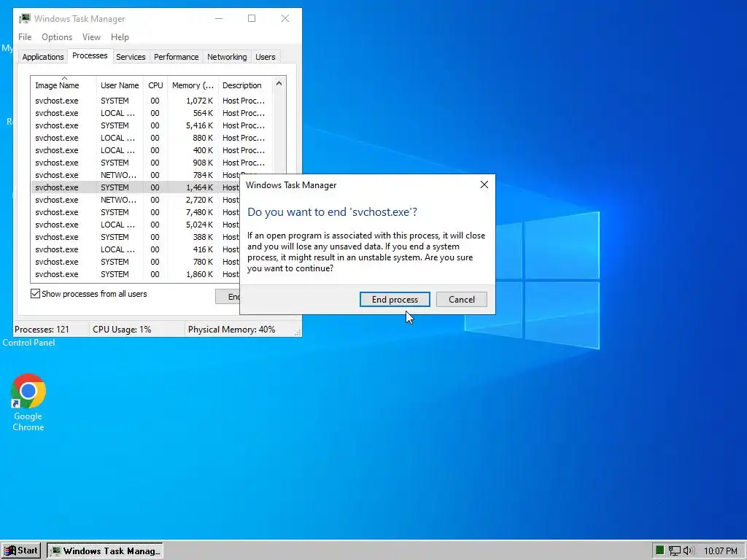Screen dimensions: 747x560
Task: Select the svchost.exe row using 1,072 K
Action: pos(152,101)
